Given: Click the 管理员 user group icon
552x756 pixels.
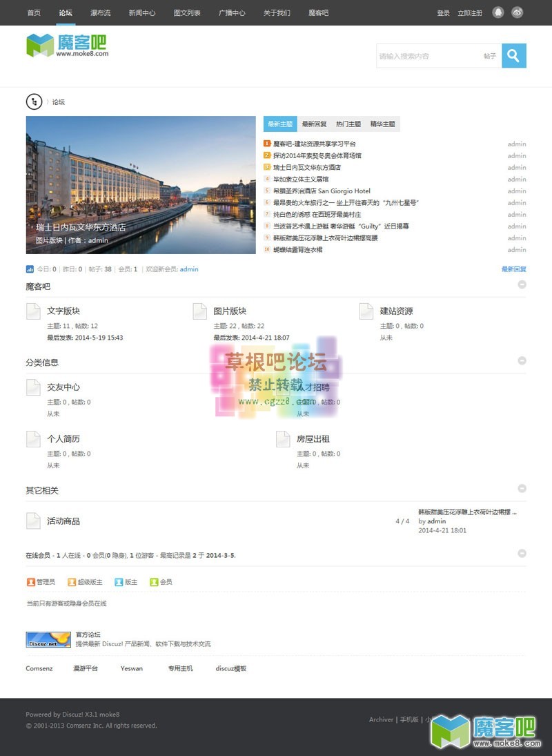Looking at the screenshot, I should [30, 581].
